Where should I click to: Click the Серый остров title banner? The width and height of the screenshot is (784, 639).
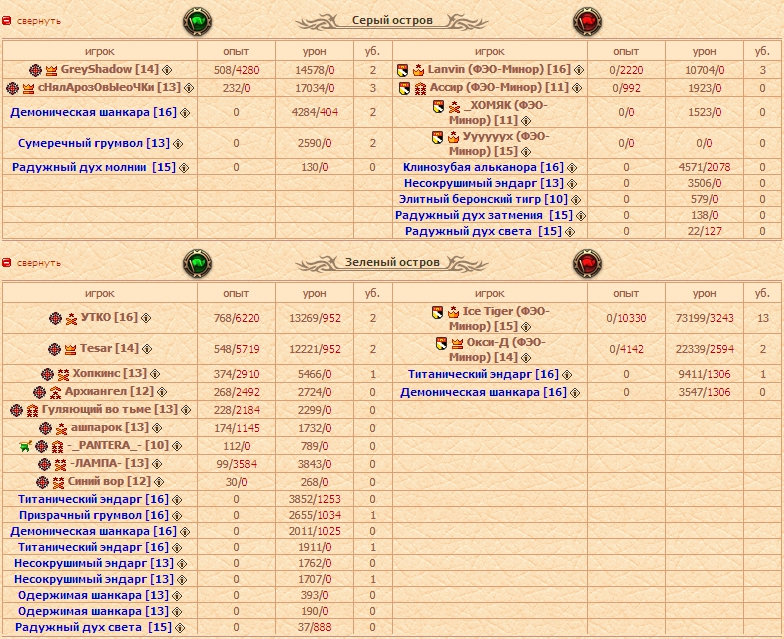[x=392, y=21]
